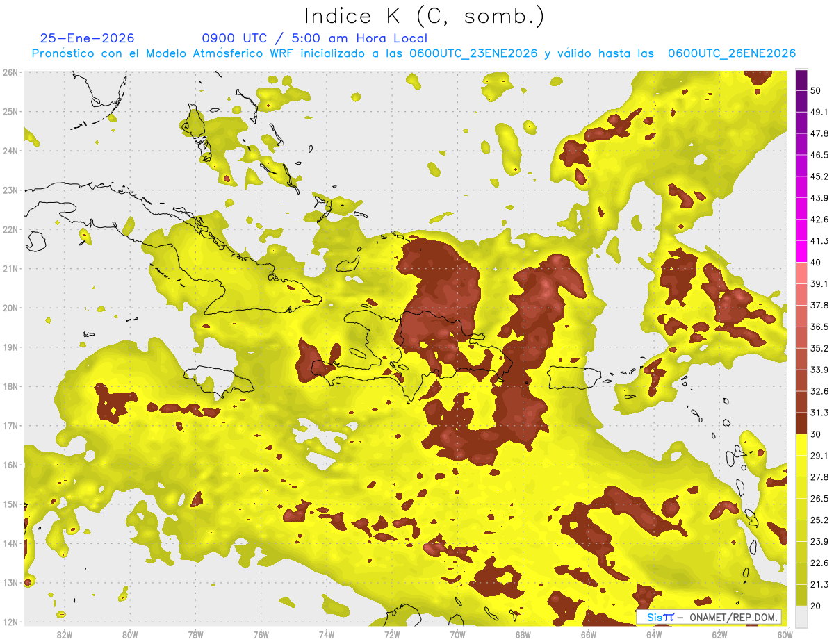The width and height of the screenshot is (834, 644).
Task: Click the "14N" latitude label
Action: click(10, 543)
